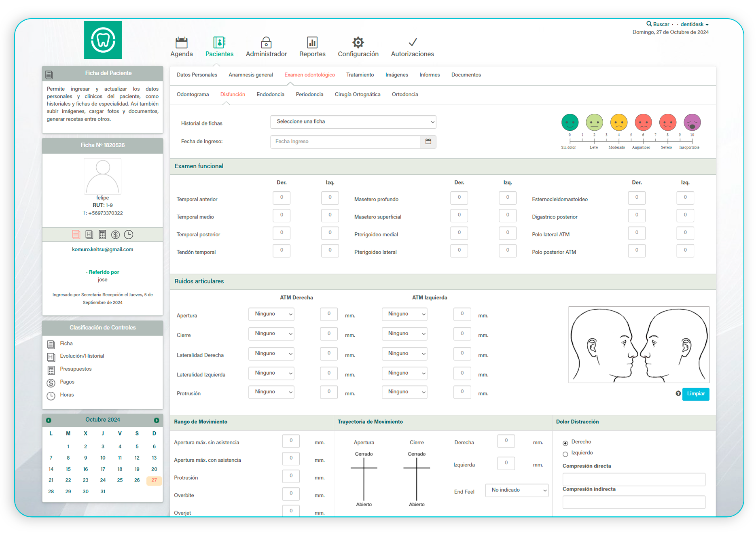The width and height of the screenshot is (756, 539).
Task: Select the Derecho radio button
Action: click(x=565, y=443)
